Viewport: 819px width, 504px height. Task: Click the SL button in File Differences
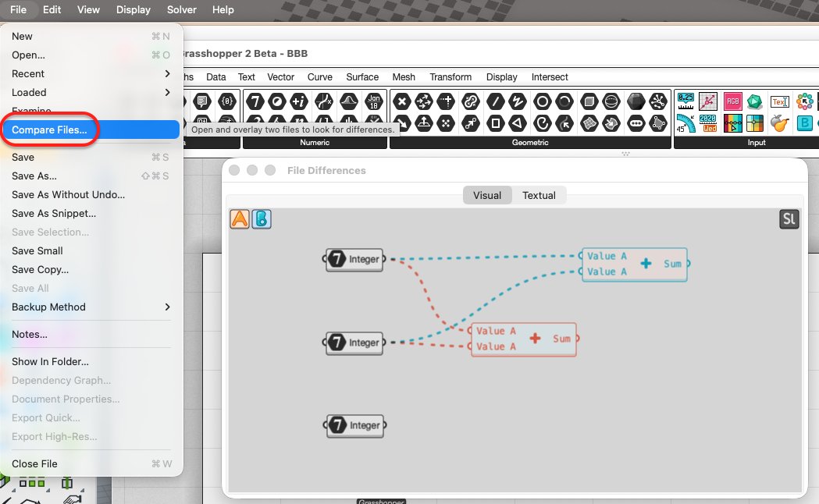tap(789, 219)
